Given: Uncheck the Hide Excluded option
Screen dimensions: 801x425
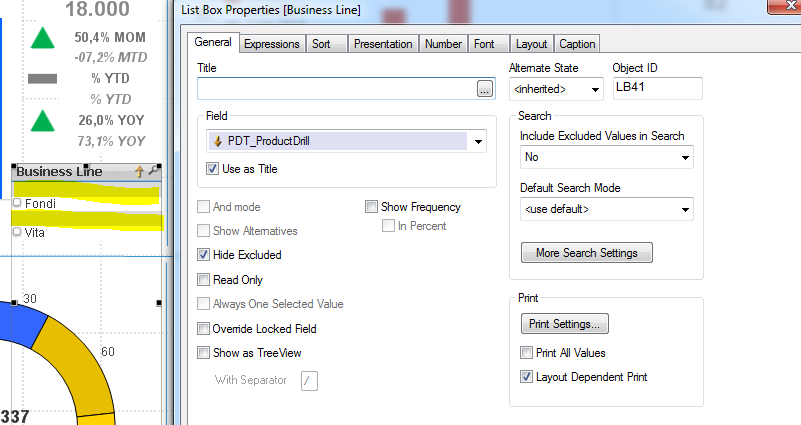Looking at the screenshot, I should pos(205,255).
